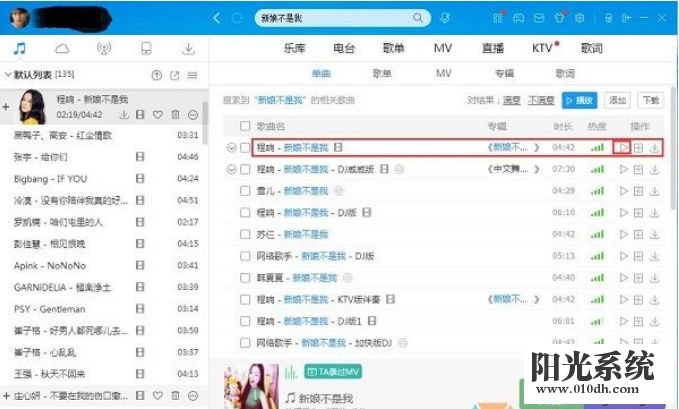
Task: Switch to the 专辑 results sub-tab
Action: click(504, 74)
